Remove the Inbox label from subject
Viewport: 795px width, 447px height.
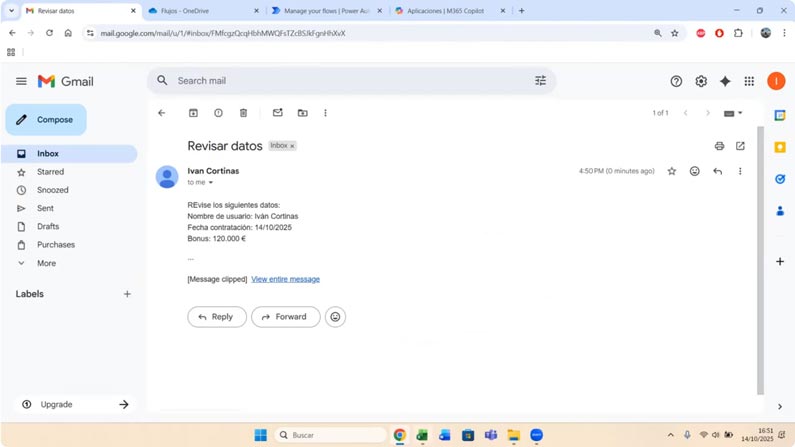292,146
